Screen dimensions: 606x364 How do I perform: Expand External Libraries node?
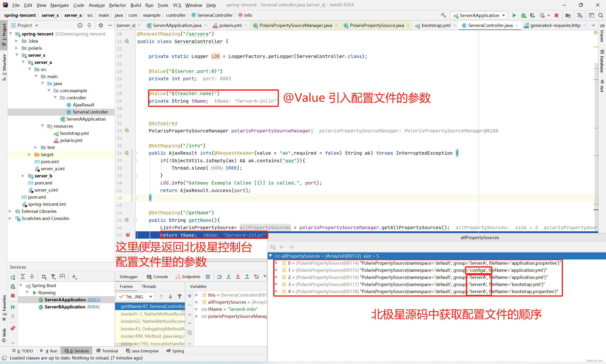tap(10, 211)
